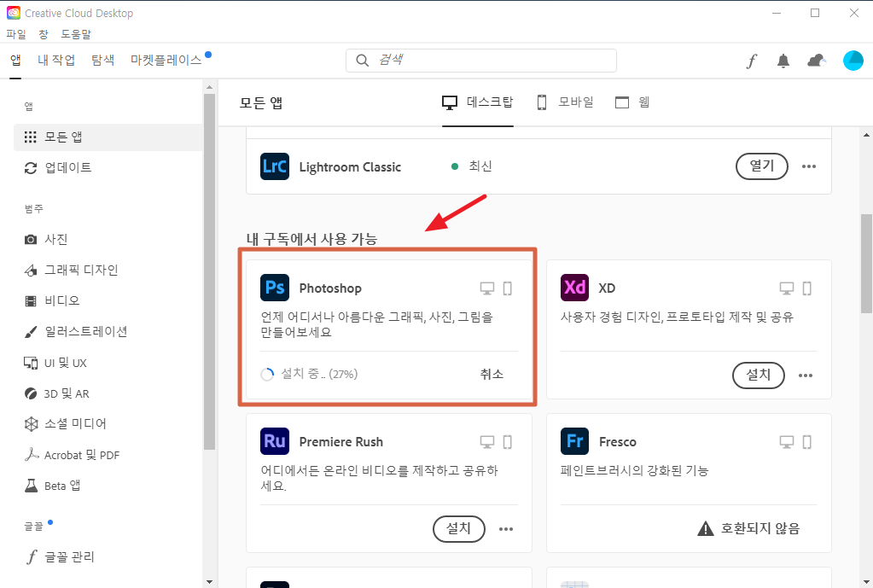Click the Fresco app name text
This screenshot has width=873, height=588.
618,442
